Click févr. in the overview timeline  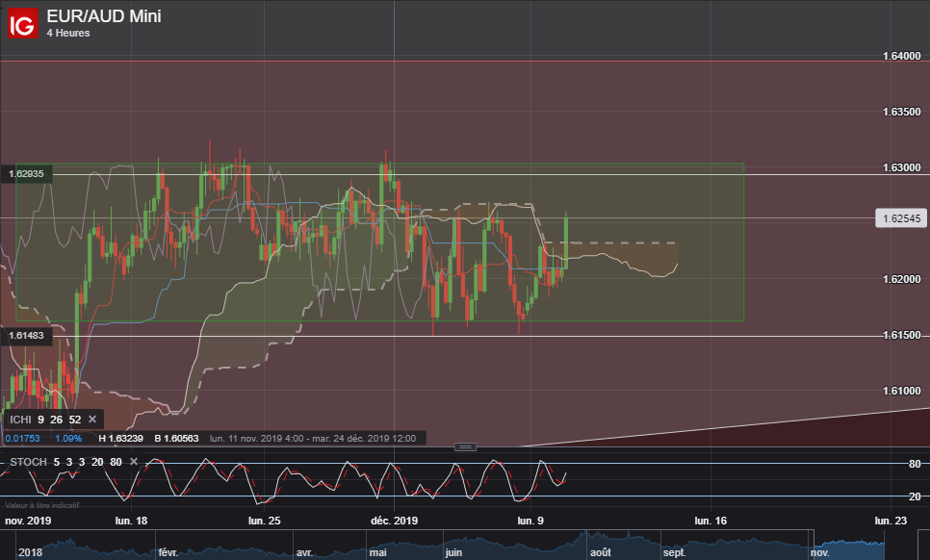click(169, 553)
